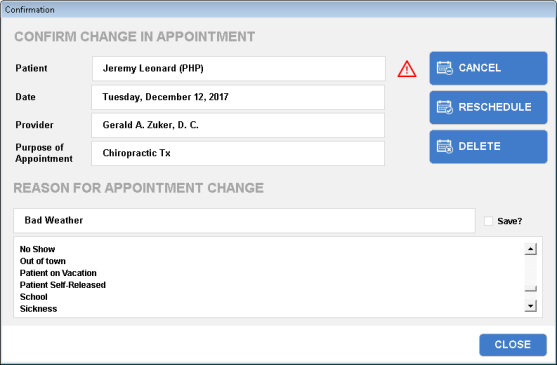Click the red warning triangle icon

407,69
